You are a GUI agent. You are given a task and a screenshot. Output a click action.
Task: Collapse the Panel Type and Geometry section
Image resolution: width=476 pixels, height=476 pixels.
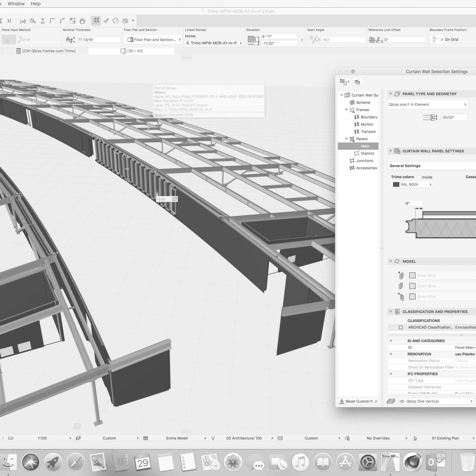tap(390, 94)
